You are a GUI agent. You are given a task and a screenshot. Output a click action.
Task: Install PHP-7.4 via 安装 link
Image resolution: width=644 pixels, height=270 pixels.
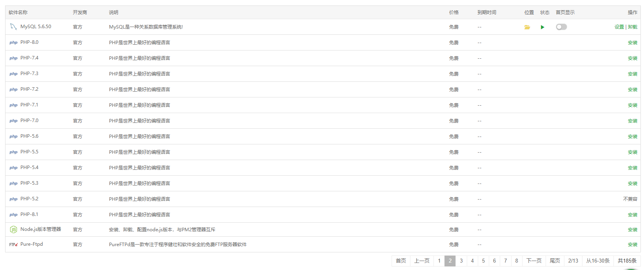pyautogui.click(x=633, y=58)
